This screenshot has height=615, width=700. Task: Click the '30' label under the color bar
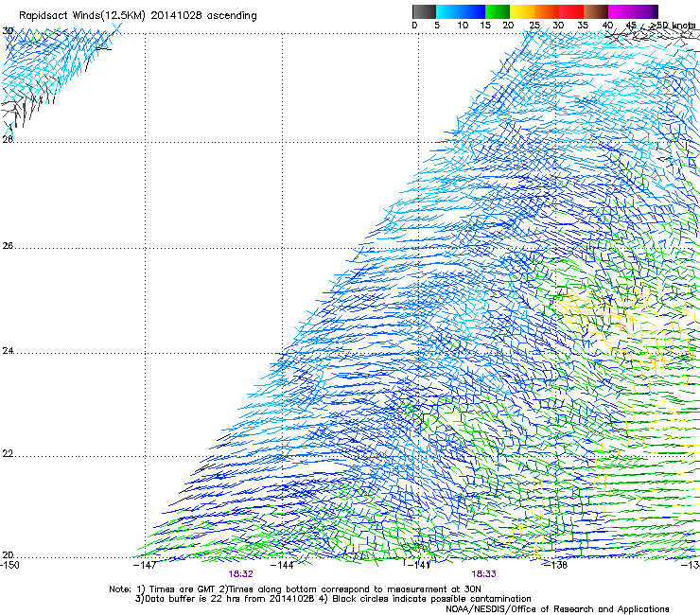558,26
